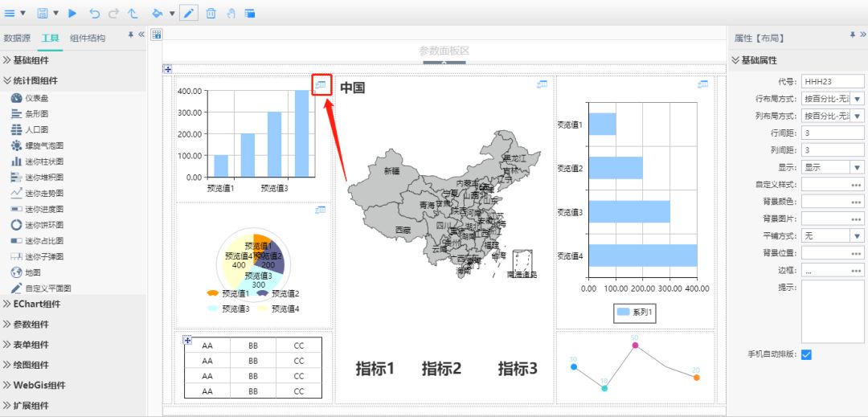
Task: Open the 背景颜色 color picker
Action: 856,202
